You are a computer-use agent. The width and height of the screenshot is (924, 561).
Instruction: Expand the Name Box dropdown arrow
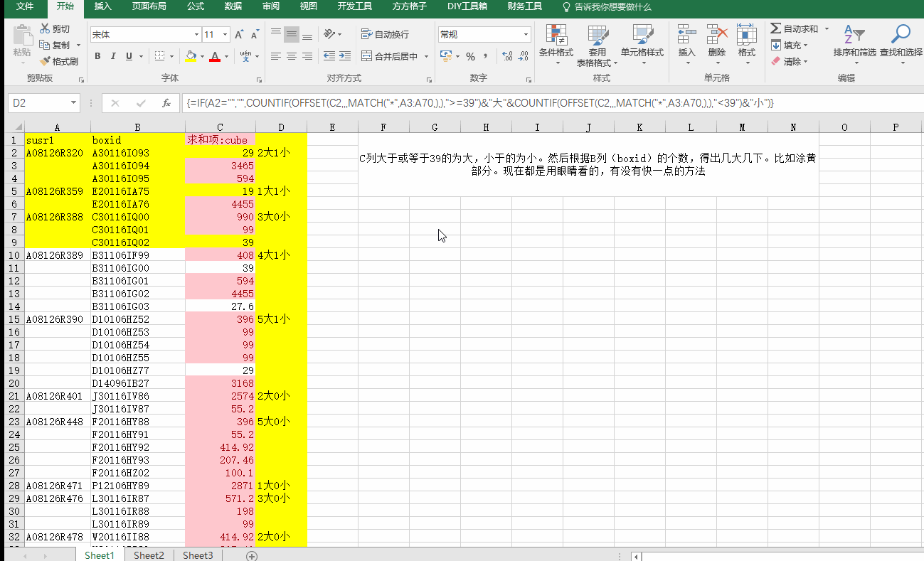click(x=73, y=103)
